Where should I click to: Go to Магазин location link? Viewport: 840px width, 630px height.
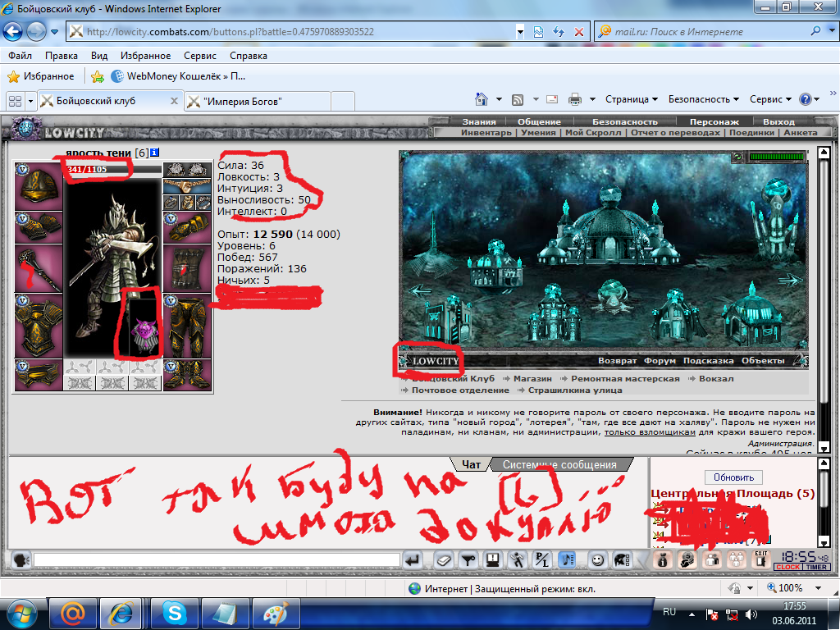532,379
